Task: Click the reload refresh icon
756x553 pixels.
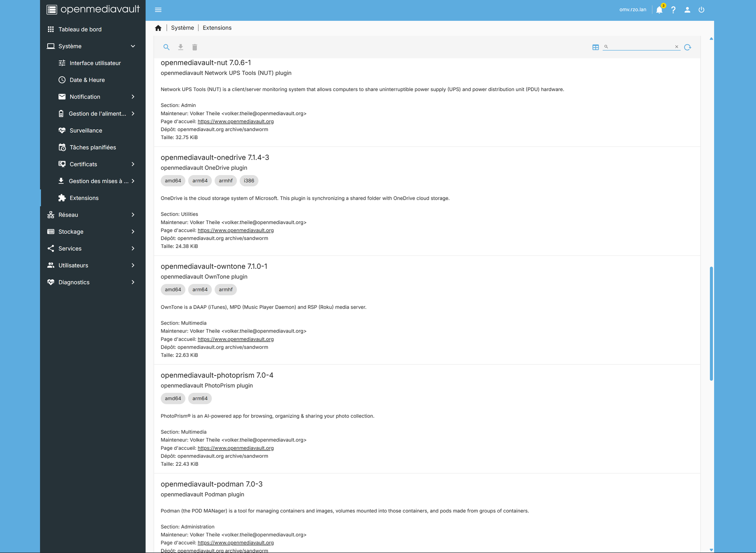Action: (x=688, y=47)
